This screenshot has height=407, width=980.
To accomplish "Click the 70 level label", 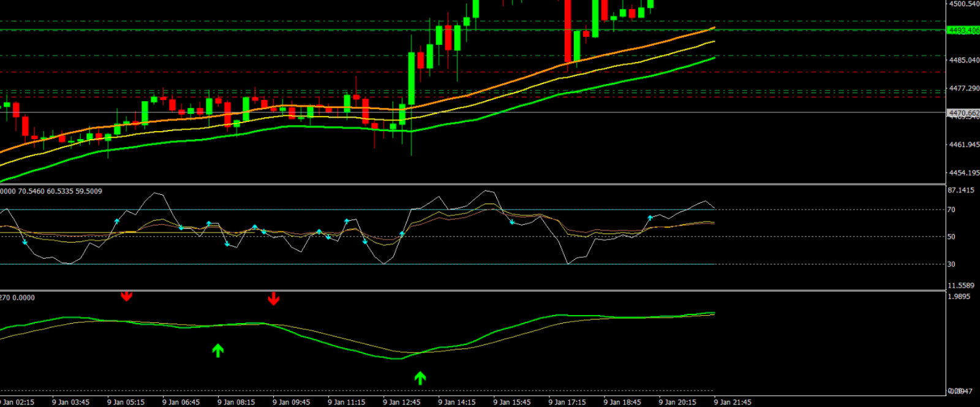I will point(951,210).
